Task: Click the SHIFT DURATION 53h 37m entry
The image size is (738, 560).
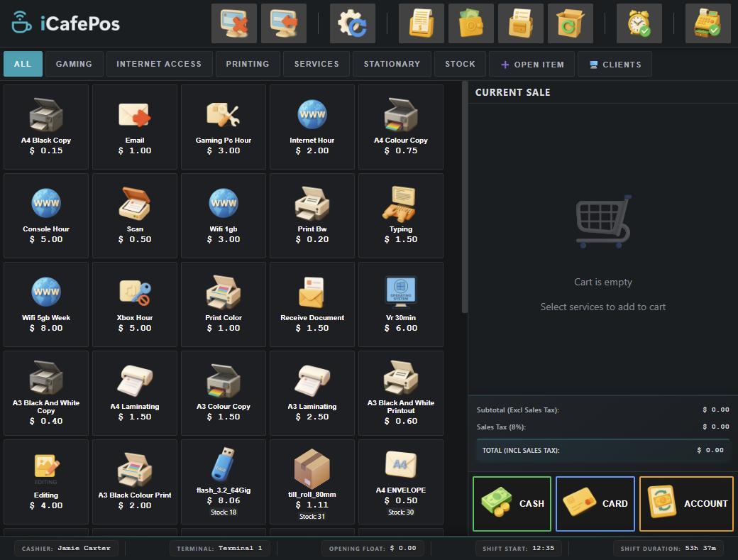Action: (x=668, y=548)
